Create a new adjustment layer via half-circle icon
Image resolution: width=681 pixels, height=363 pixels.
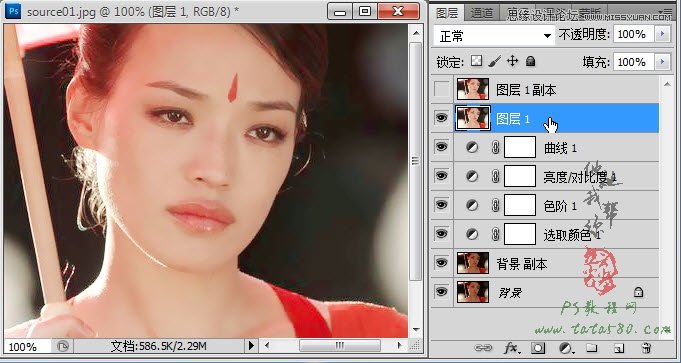point(565,348)
